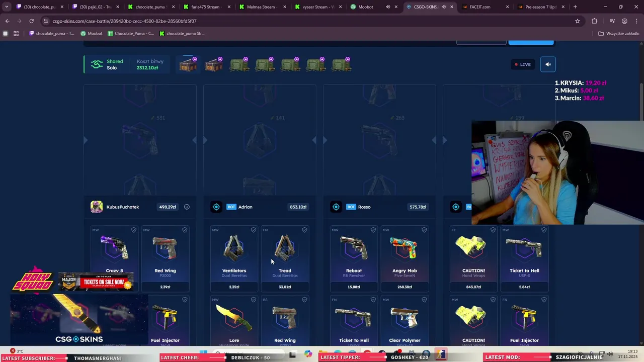The width and height of the screenshot is (644, 362).
Task: Open the media control icon in toolbar
Action: pos(612,21)
